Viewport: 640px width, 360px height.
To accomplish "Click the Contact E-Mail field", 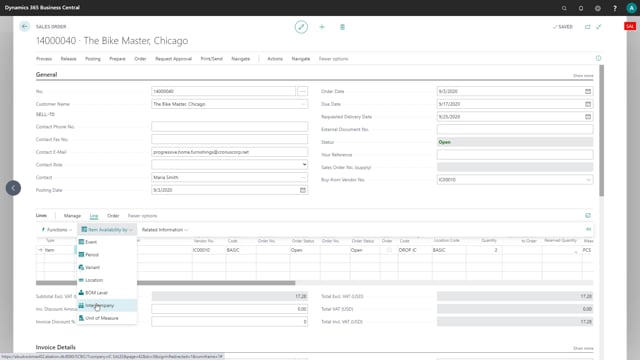I will 229,152.
